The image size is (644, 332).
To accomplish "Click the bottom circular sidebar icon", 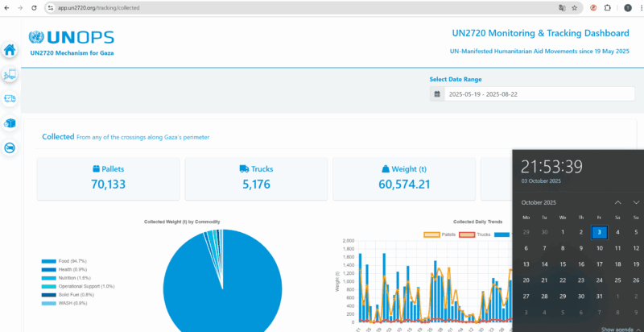I will coord(10,148).
